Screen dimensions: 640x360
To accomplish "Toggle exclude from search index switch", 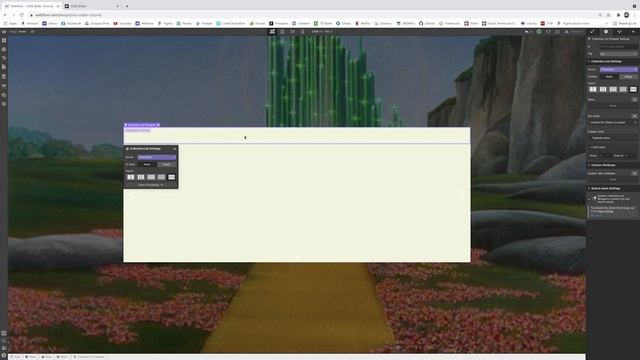I will tap(593, 198).
